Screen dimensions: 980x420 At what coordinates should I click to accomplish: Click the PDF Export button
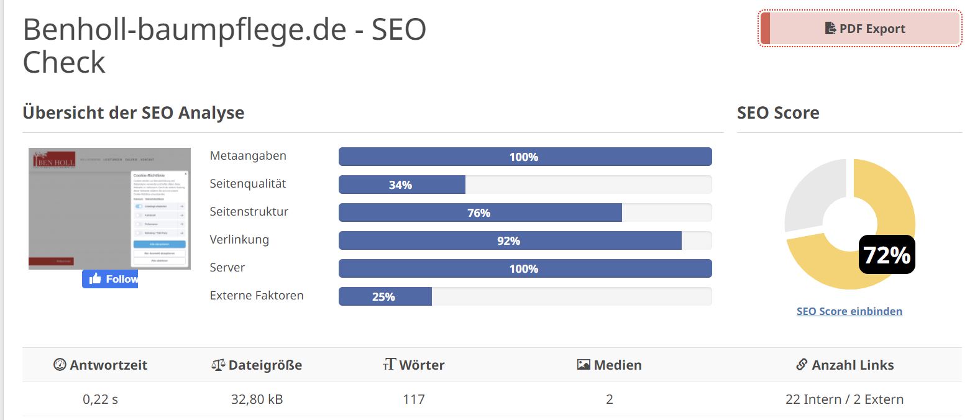tap(860, 29)
